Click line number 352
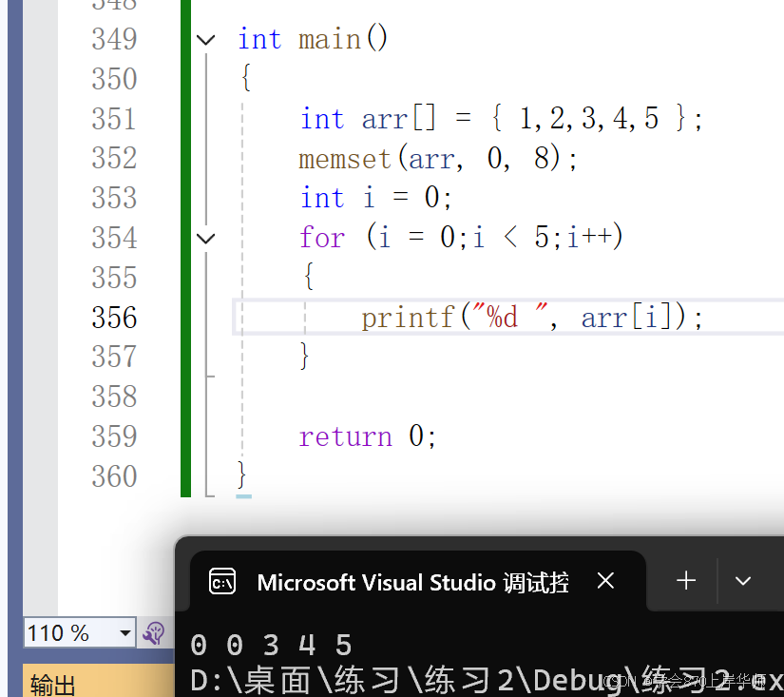 click(114, 158)
